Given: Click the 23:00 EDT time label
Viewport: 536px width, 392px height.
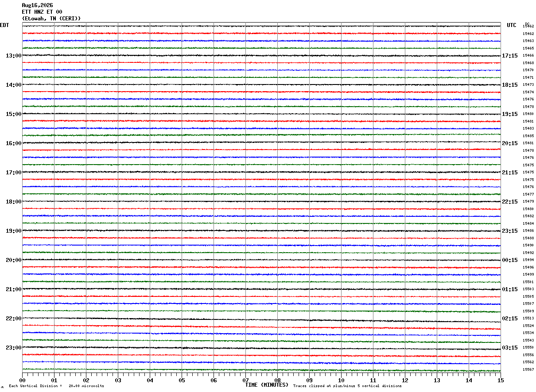Looking at the screenshot, I should pyautogui.click(x=14, y=348).
